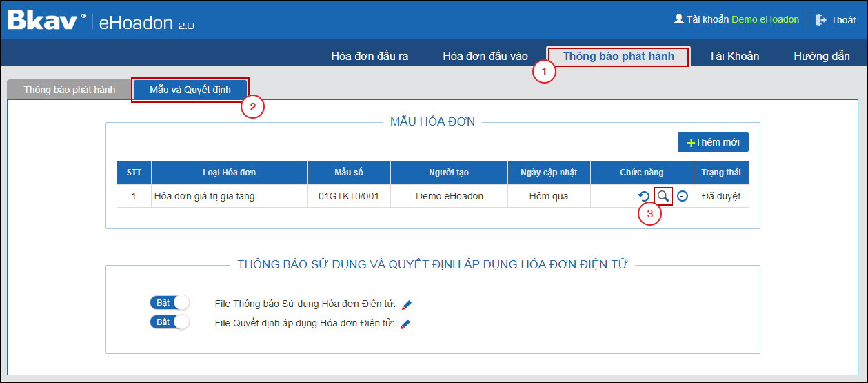Screen dimensions: 868x383
Task: Select the Hướng dẫn menu item
Action: coord(821,57)
